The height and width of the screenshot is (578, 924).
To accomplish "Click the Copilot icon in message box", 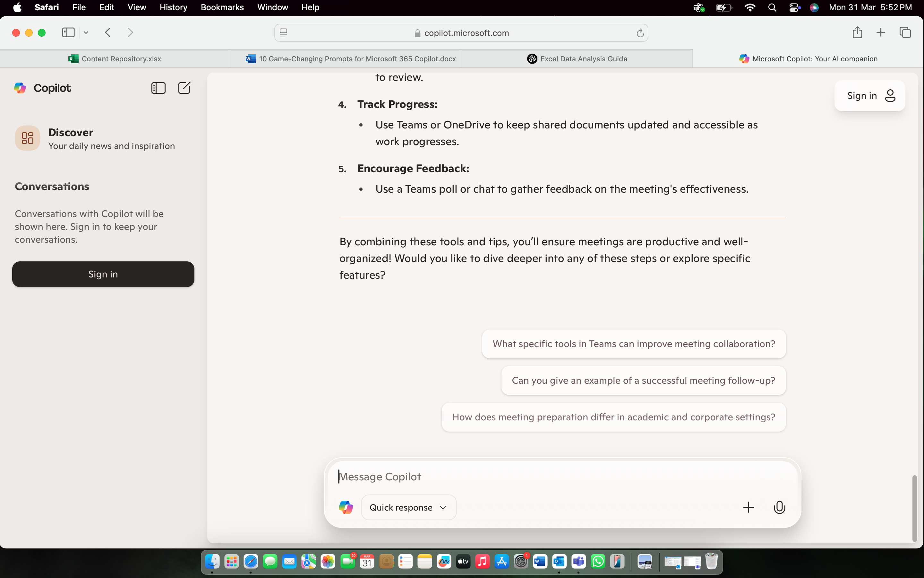I will tap(346, 507).
